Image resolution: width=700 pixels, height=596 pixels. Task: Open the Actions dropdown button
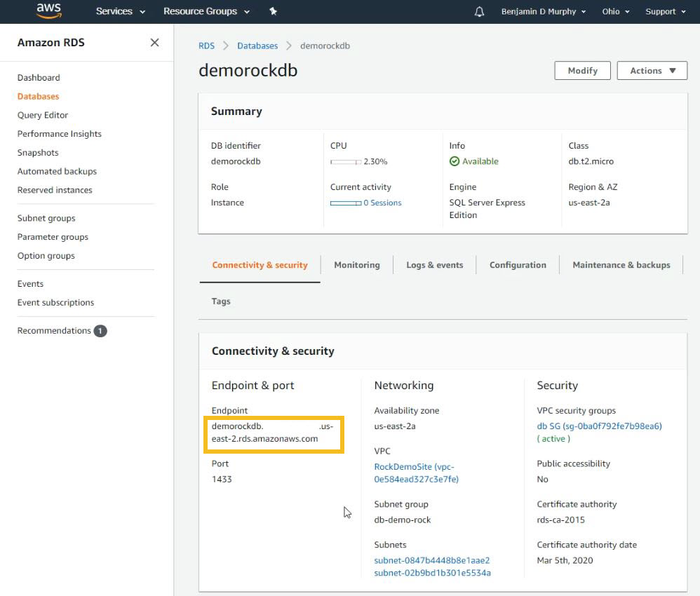click(x=652, y=71)
